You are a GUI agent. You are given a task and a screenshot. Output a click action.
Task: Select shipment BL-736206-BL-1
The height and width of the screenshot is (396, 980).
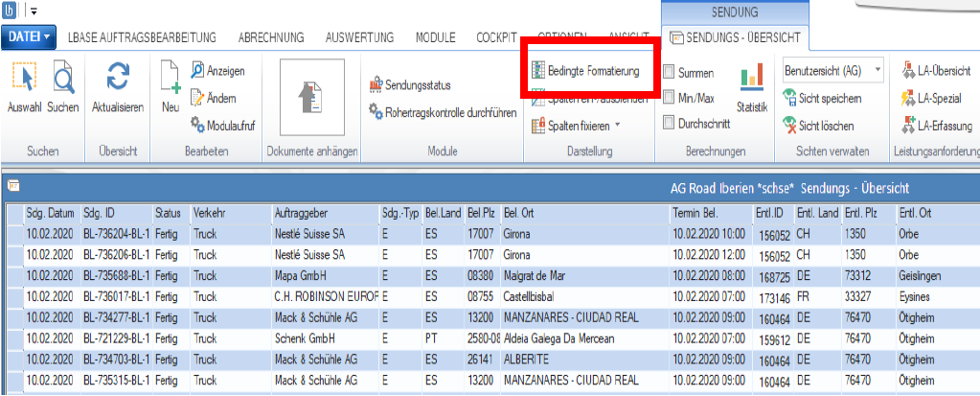(116, 255)
